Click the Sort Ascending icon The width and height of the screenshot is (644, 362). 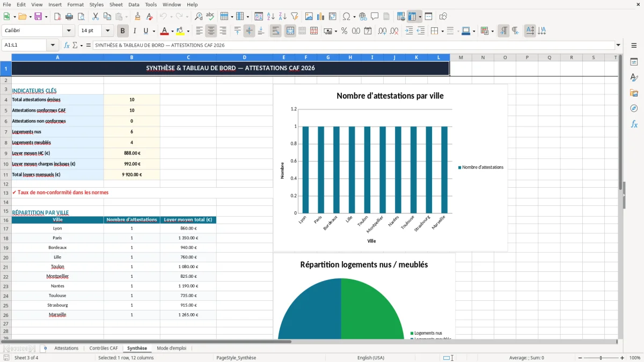[270, 17]
